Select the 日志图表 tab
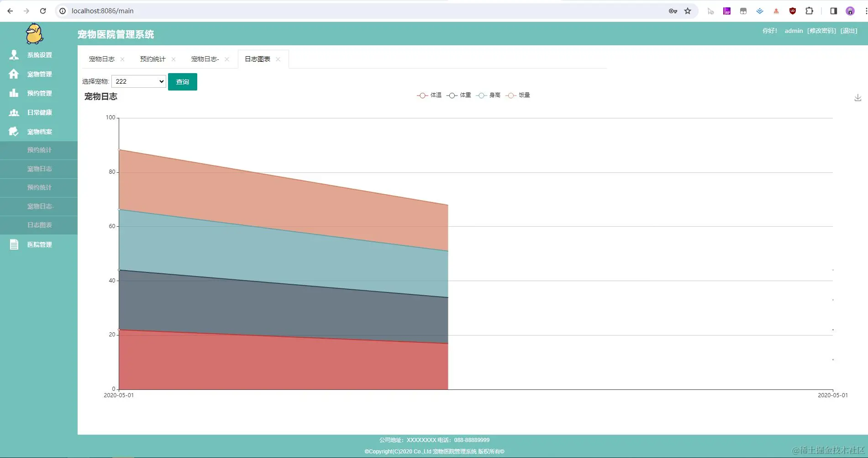The height and width of the screenshot is (458, 868). [258, 59]
